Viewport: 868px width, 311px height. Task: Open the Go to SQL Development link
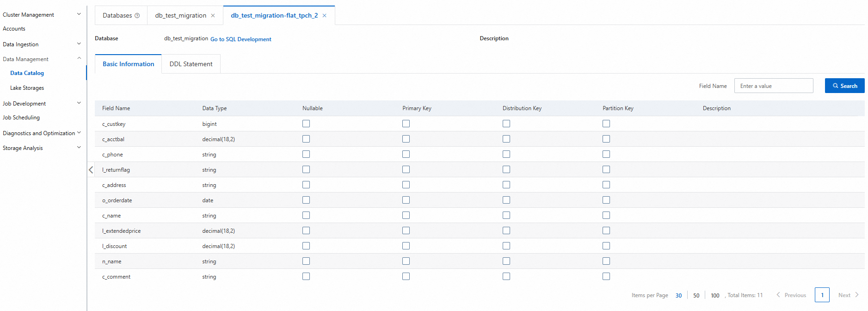point(240,39)
